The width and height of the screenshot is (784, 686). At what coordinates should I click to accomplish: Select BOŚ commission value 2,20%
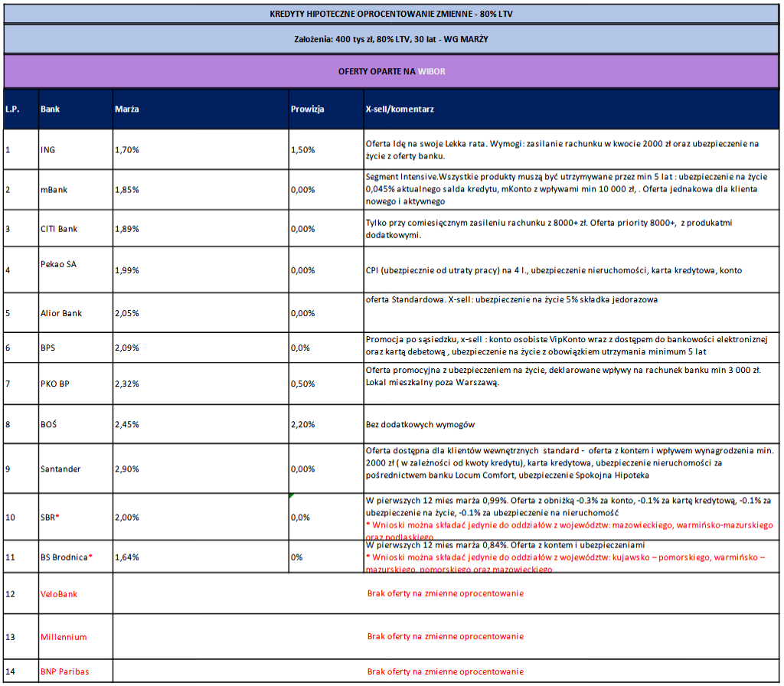tap(303, 423)
